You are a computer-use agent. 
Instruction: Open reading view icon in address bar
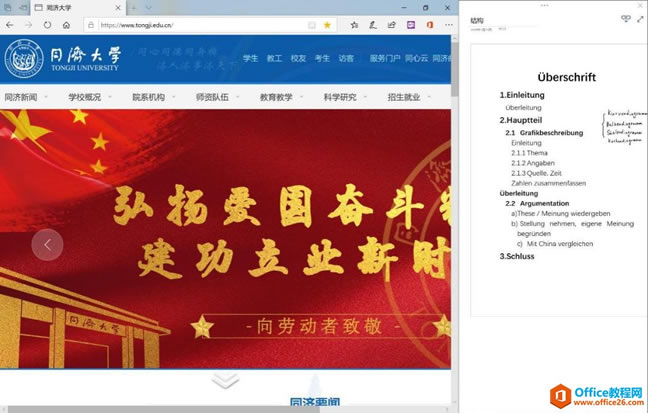tap(312, 25)
